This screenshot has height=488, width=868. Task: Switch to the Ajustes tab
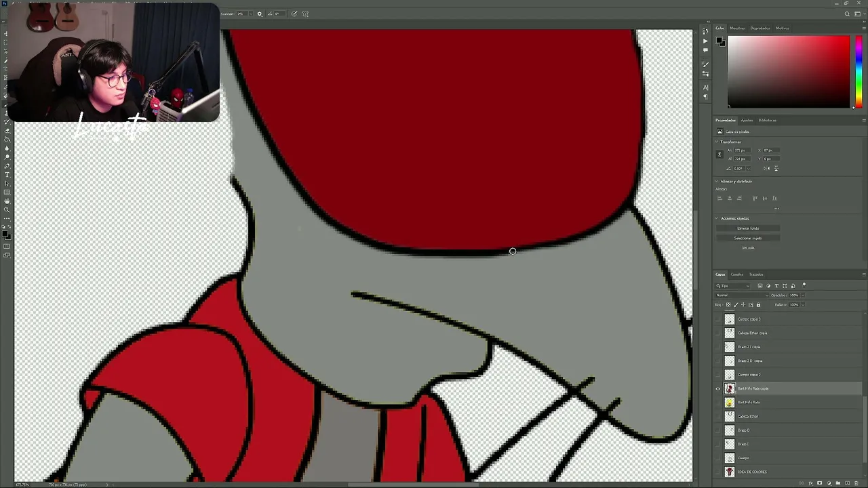(x=747, y=121)
